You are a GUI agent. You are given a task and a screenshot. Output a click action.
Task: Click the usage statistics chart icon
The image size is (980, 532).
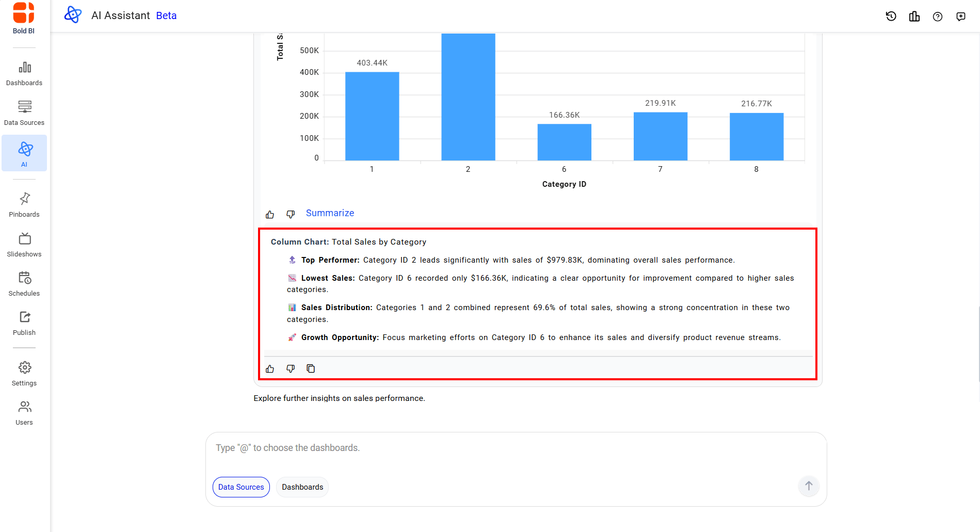[x=914, y=17]
